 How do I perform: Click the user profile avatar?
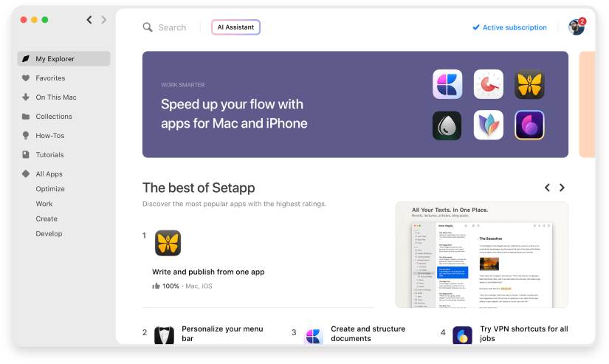coord(576,27)
